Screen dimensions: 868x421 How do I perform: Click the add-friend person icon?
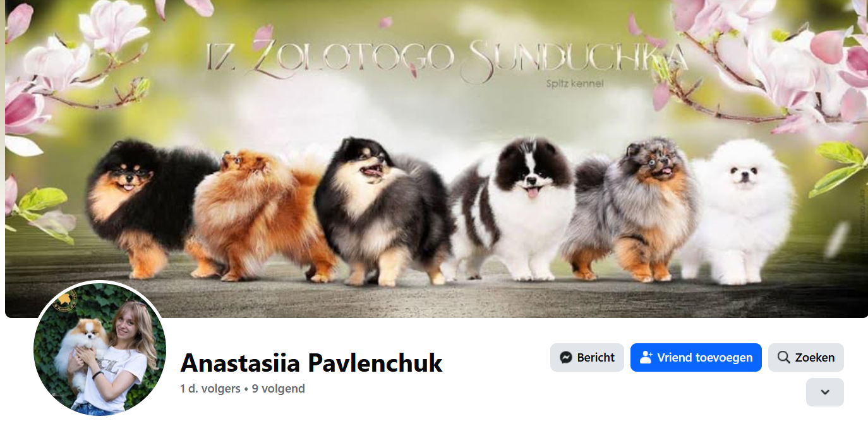(646, 357)
